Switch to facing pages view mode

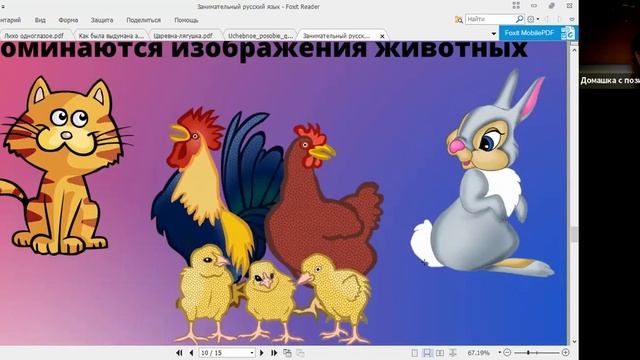click(x=440, y=353)
